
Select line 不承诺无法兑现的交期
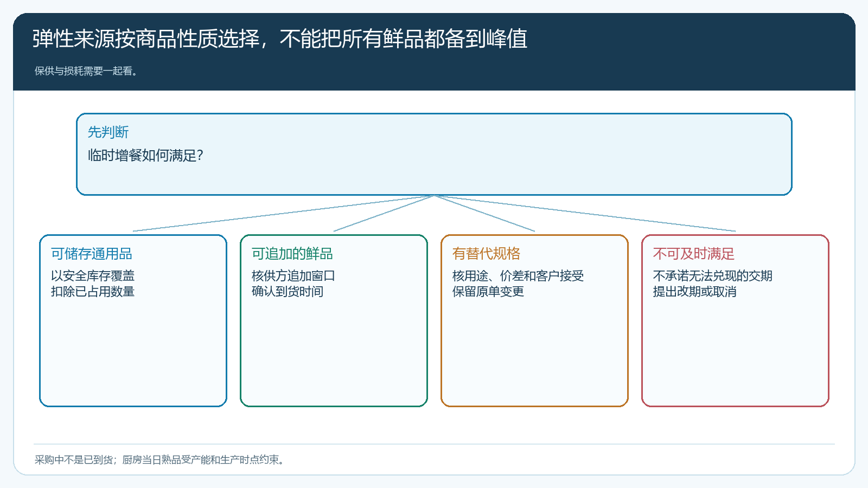713,275
